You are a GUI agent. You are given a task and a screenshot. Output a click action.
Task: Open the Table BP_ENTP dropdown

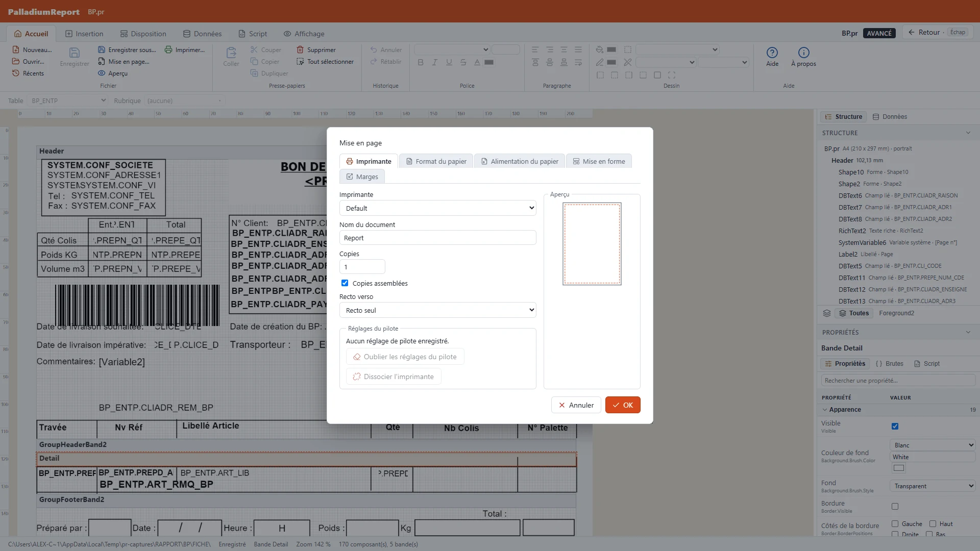coord(68,101)
